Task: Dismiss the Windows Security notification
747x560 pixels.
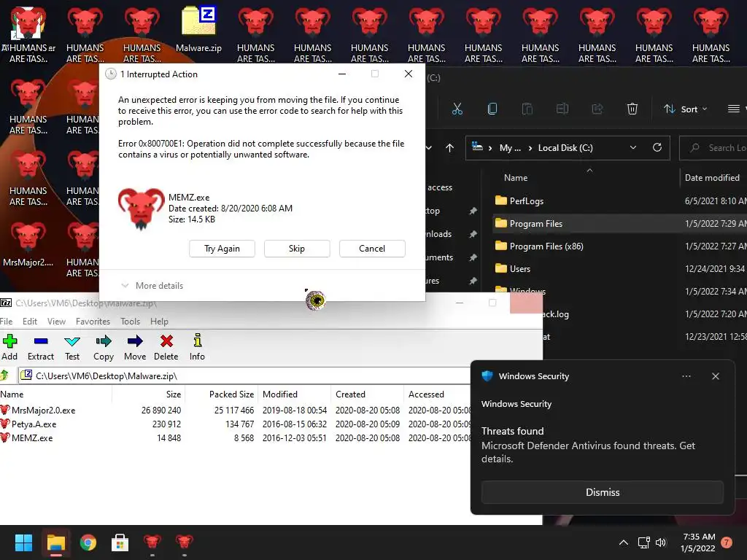Action: pos(602,492)
